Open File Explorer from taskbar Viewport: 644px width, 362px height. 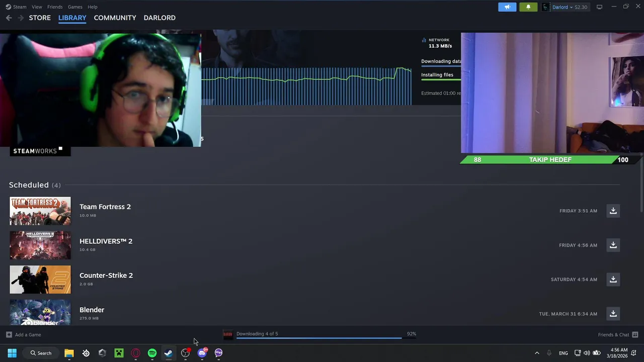tap(69, 353)
